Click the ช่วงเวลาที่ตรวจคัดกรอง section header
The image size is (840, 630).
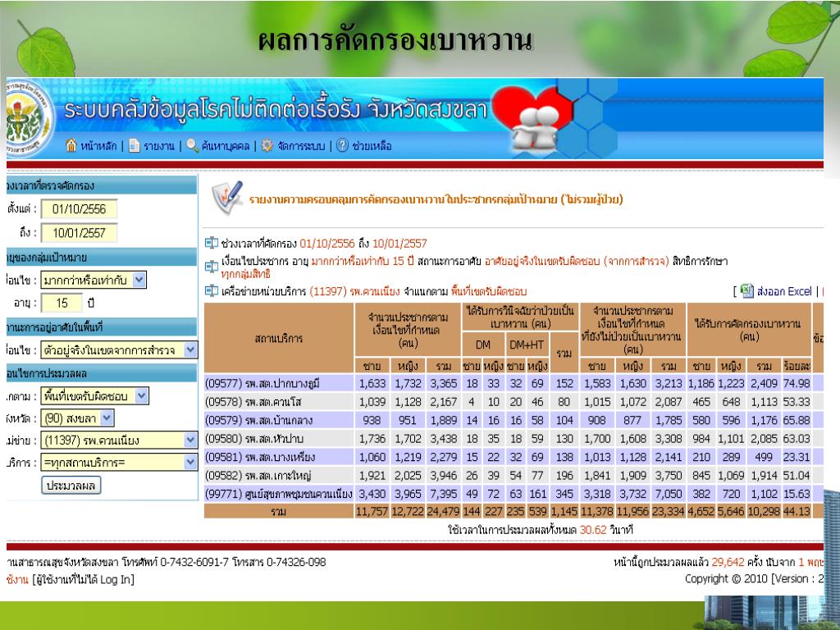[102, 185]
